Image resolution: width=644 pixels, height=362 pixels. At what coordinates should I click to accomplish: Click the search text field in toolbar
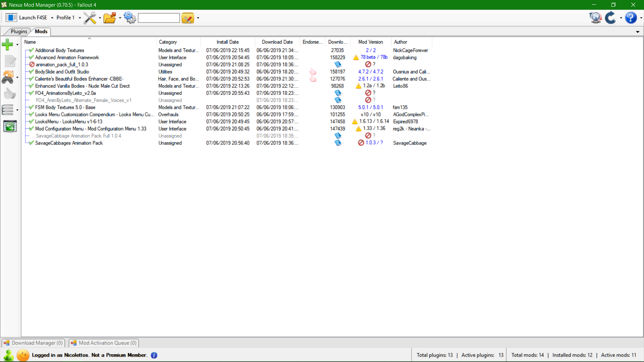point(159,18)
